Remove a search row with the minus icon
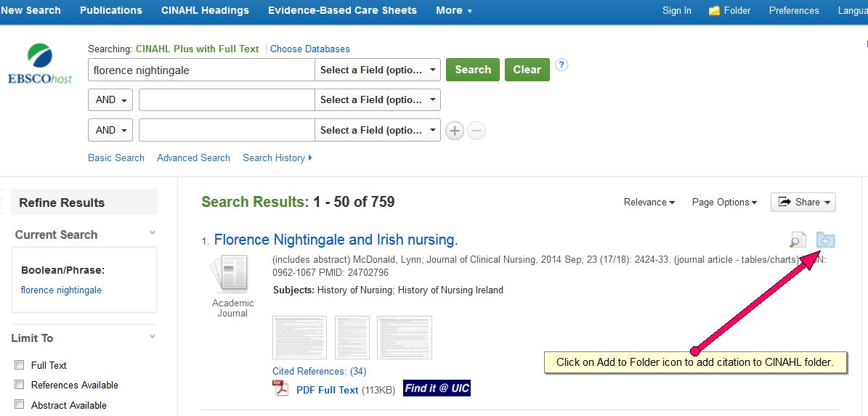868x416 pixels. 476,131
